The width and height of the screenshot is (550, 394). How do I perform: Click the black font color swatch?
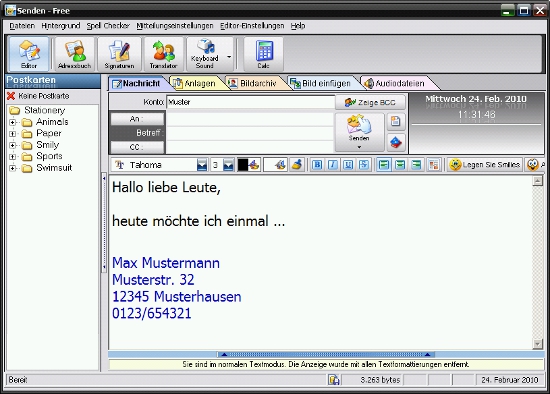point(243,165)
